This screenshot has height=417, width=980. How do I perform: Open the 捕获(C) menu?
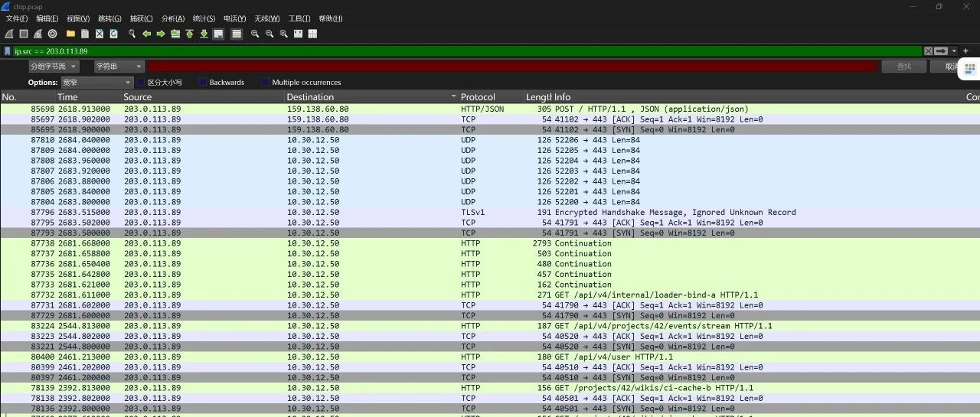click(141, 18)
